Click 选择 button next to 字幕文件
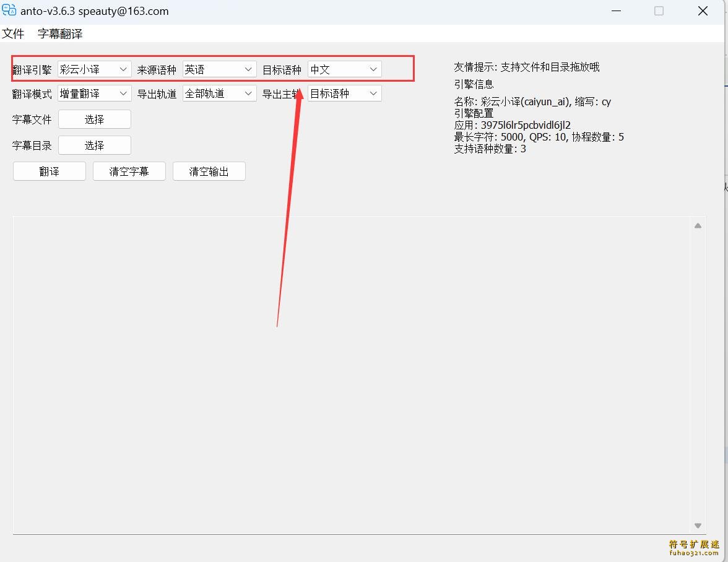This screenshot has width=728, height=562. point(94,119)
